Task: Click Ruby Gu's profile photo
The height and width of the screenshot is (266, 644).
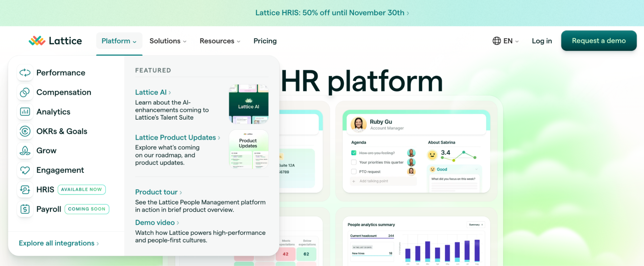Action: [359, 124]
